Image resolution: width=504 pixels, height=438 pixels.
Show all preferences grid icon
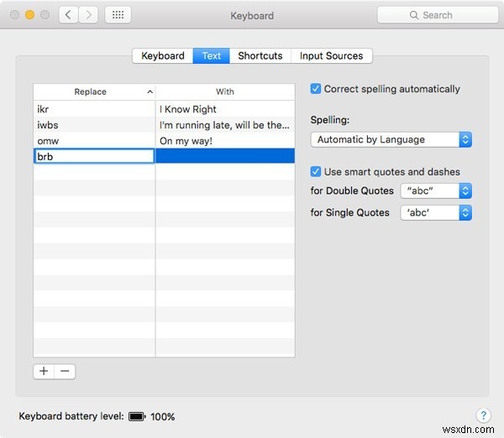click(118, 15)
